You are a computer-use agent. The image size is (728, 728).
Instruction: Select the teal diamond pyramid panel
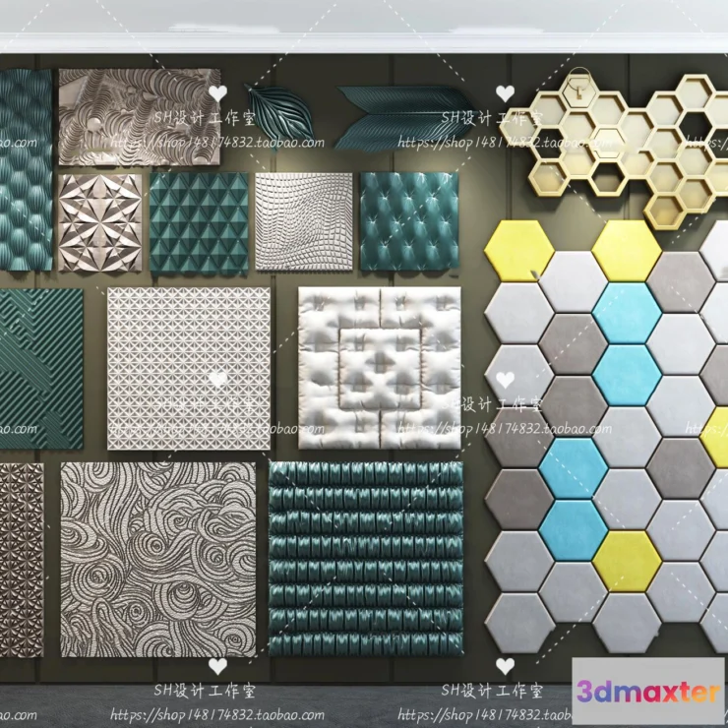[199, 223]
